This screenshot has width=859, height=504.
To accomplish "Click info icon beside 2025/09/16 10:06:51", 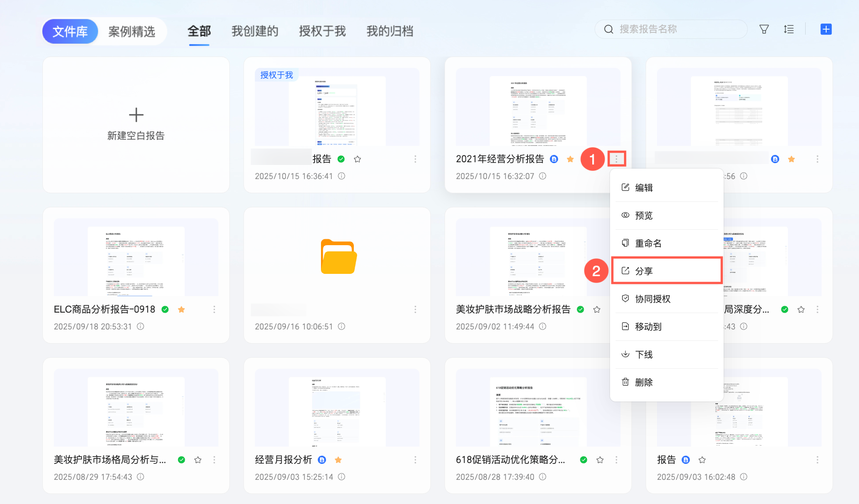I will point(342,326).
